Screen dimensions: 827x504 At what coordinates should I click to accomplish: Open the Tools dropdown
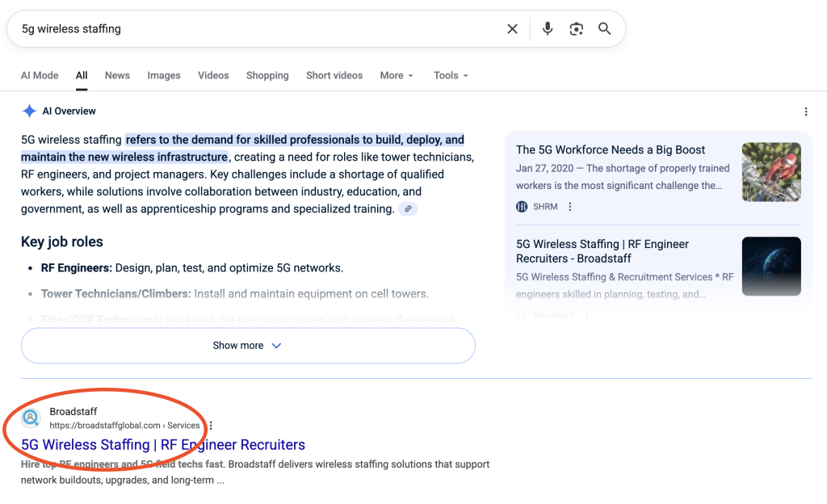point(451,75)
